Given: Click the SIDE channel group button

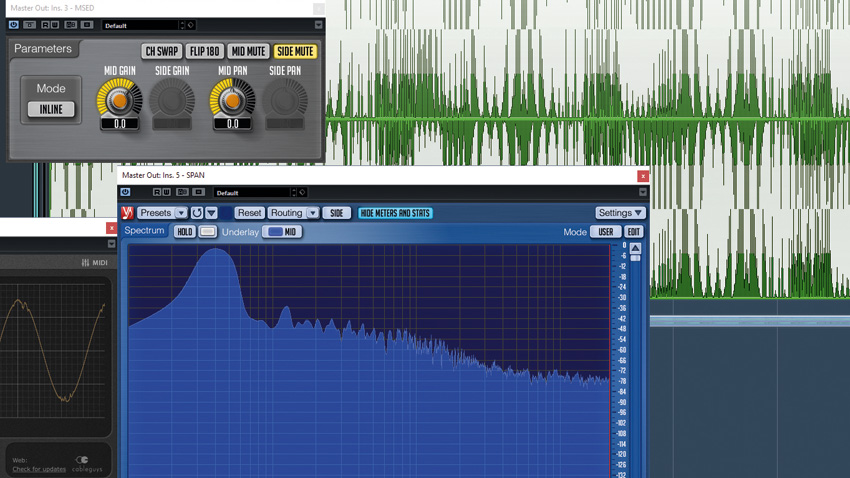Looking at the screenshot, I should pos(337,213).
